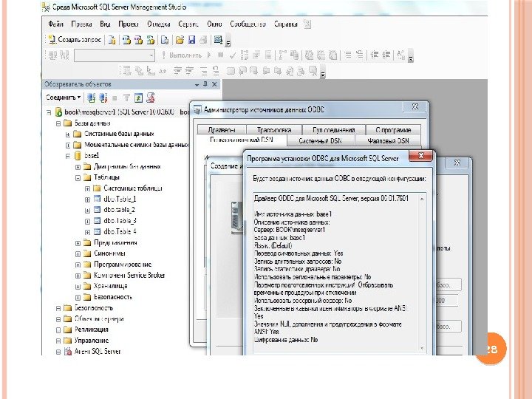The image size is (532, 399).
Task: Click the Filter funnel icon in Object Explorer
Action: (x=126, y=98)
